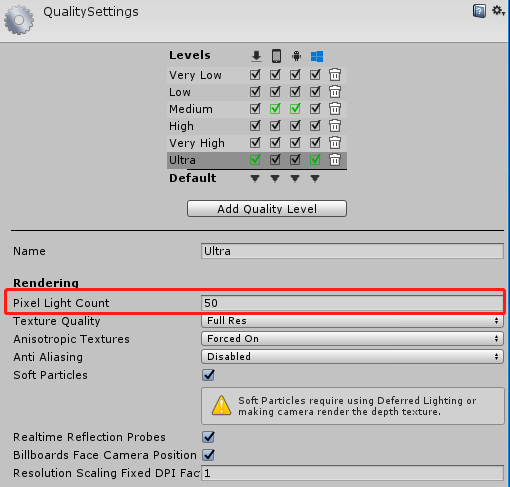Uncheck Billboards Face Camera Position

pyautogui.click(x=208, y=455)
